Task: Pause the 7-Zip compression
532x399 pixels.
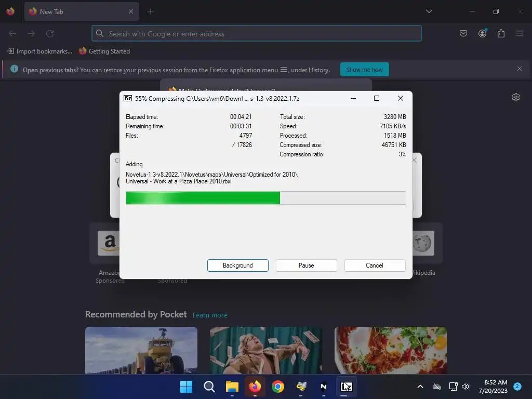Action: coord(306,265)
